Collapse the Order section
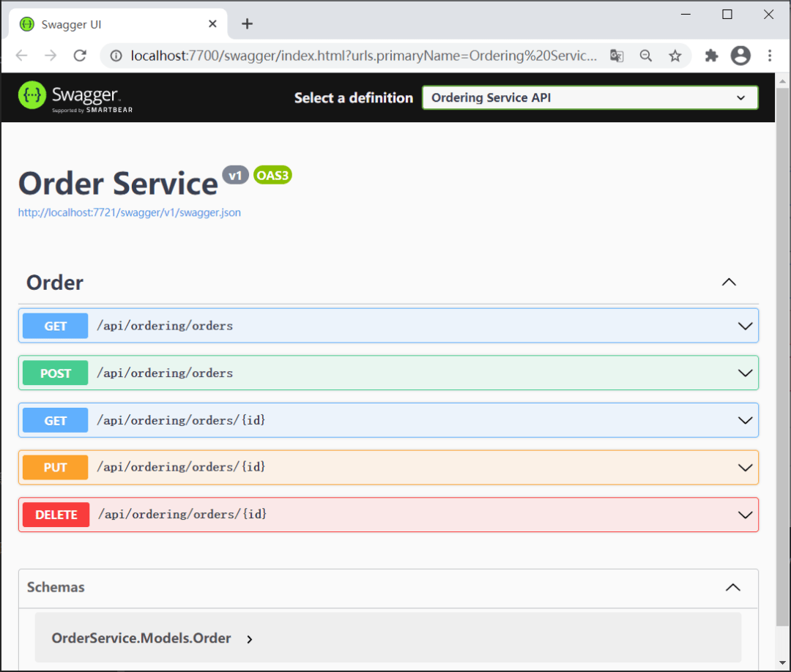This screenshot has width=791, height=672. coord(729,283)
